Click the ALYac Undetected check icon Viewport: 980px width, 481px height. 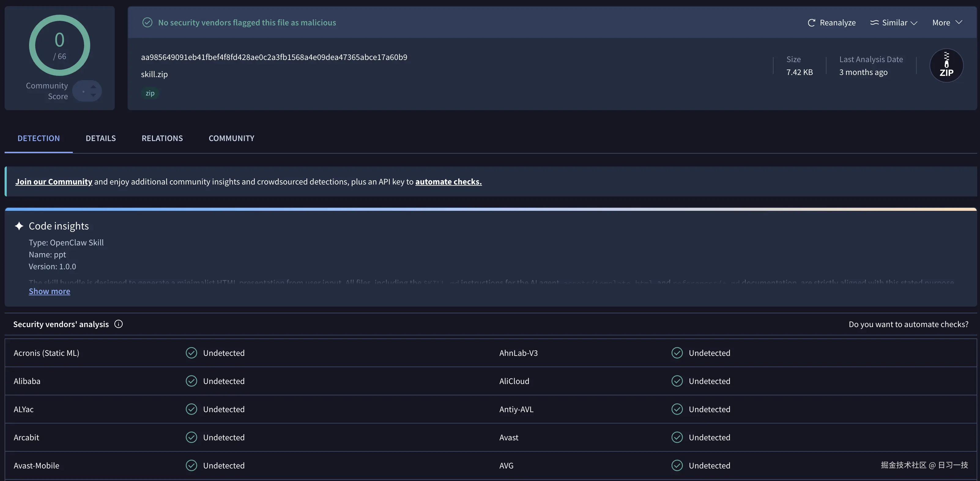pos(191,409)
